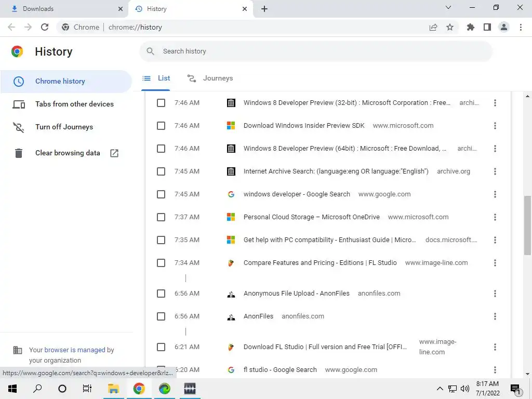Screen dimensions: 532x399
Task: Check the Download Windows Insider Preview SDK entry
Action: coord(161,126)
